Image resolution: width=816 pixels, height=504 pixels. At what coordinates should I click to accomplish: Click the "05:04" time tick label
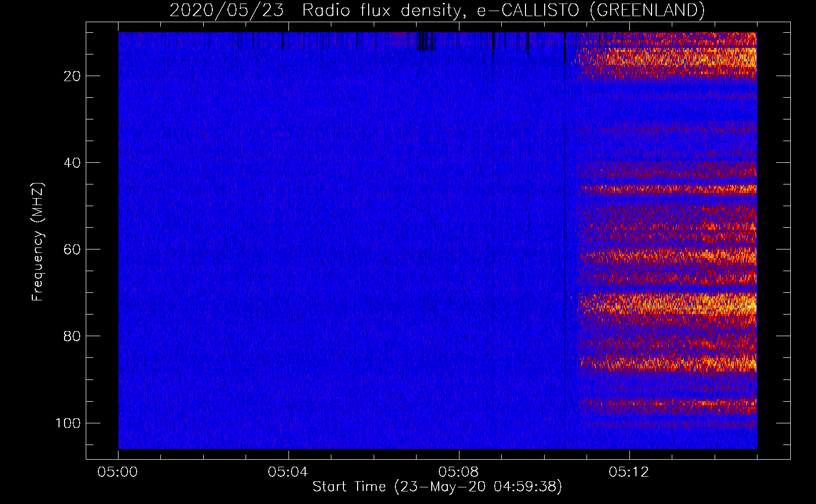click(288, 472)
